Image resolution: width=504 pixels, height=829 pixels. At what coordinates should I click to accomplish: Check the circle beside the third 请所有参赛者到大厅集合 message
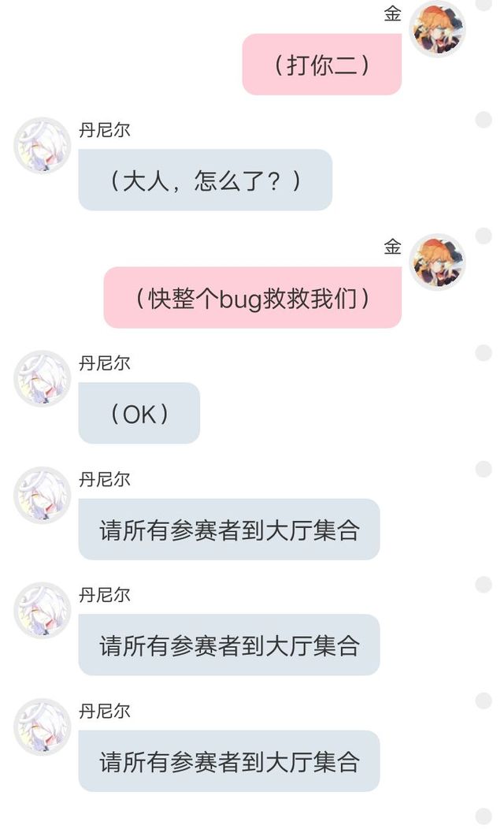[484, 701]
